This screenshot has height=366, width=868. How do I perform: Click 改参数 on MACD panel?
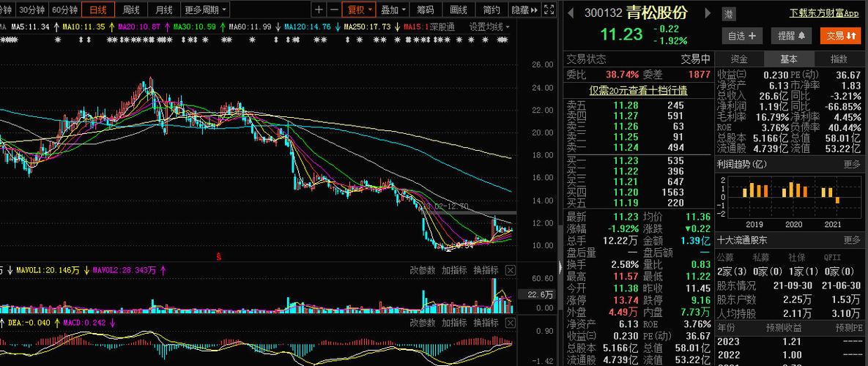pos(423,322)
